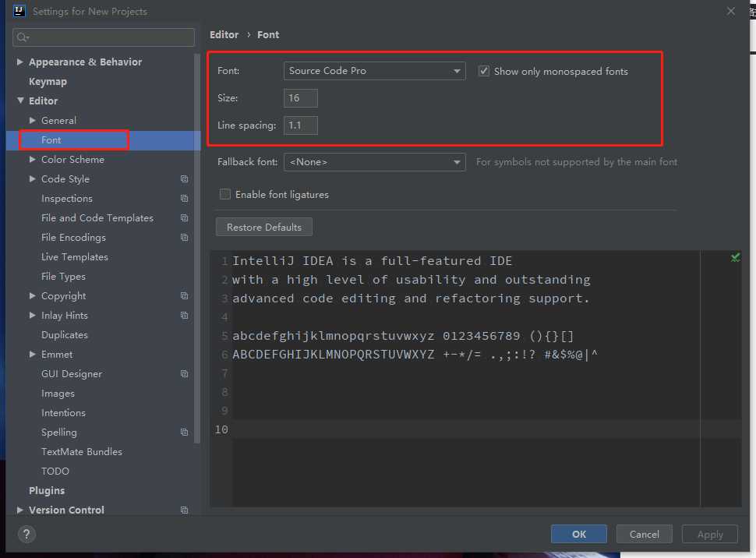Open File Types settings
Image resolution: width=756 pixels, height=558 pixels.
pyautogui.click(x=63, y=277)
